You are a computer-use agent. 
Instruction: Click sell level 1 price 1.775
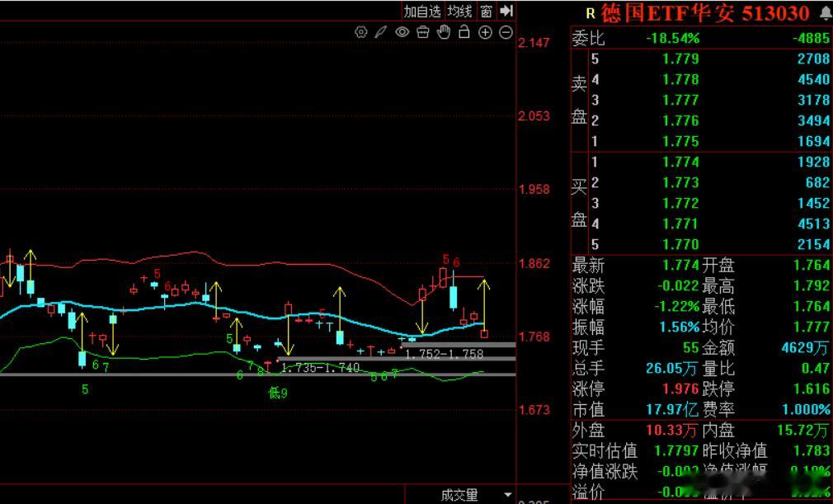click(x=680, y=141)
